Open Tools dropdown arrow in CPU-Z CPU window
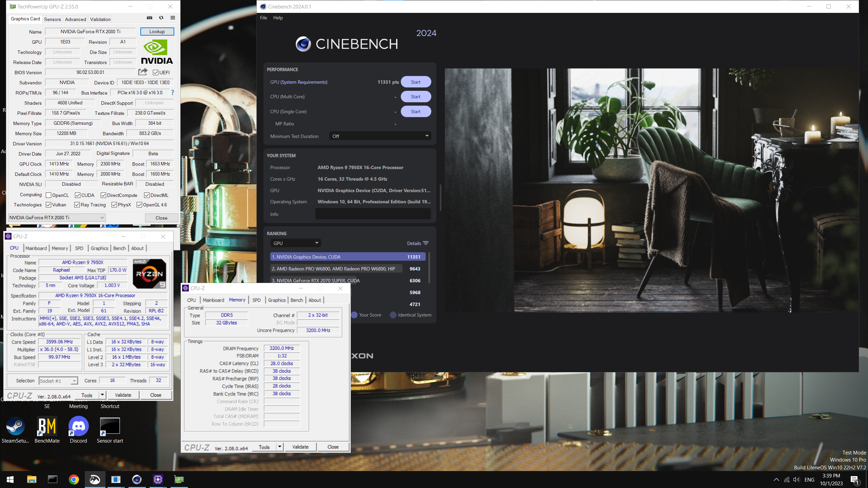 point(102,395)
